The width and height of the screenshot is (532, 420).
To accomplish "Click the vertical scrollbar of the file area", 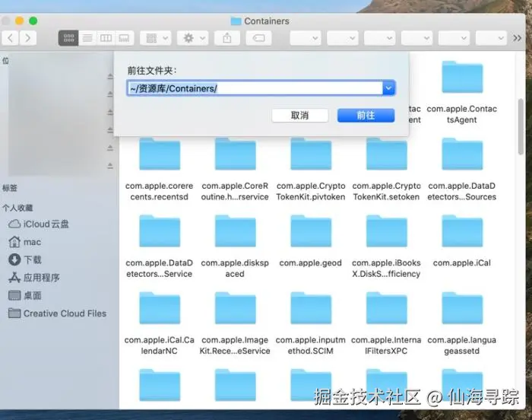I will point(521,127).
